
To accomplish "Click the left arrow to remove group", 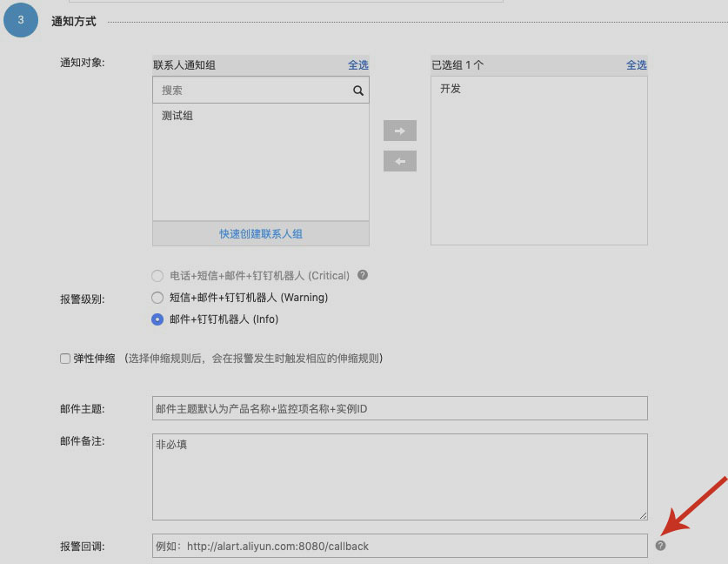I will 400,161.
